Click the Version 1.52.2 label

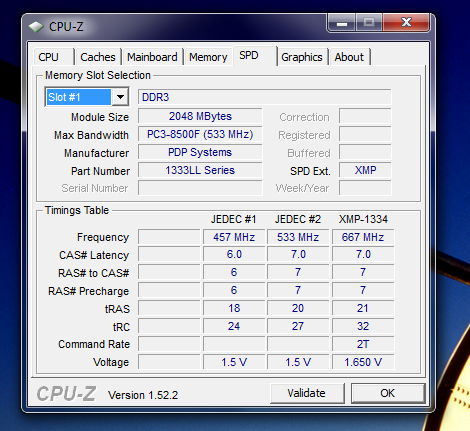[x=143, y=395]
